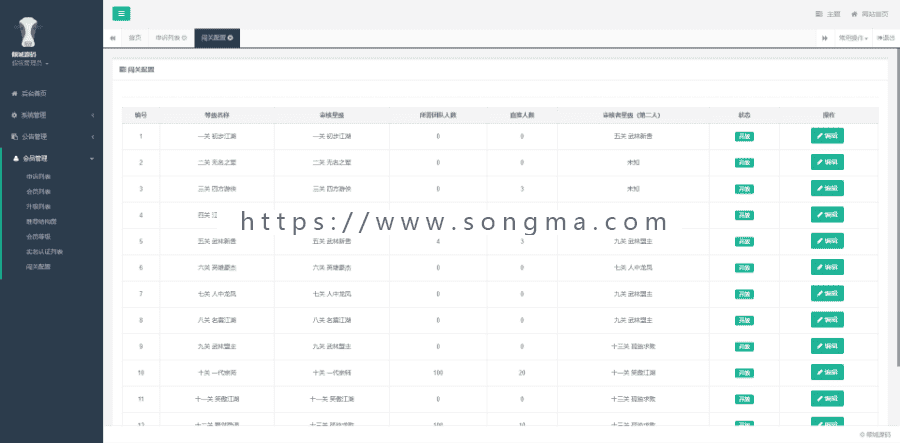This screenshot has width=900, height=443.
Task: Edit row 4 using its 编辑 button
Action: pos(827,215)
